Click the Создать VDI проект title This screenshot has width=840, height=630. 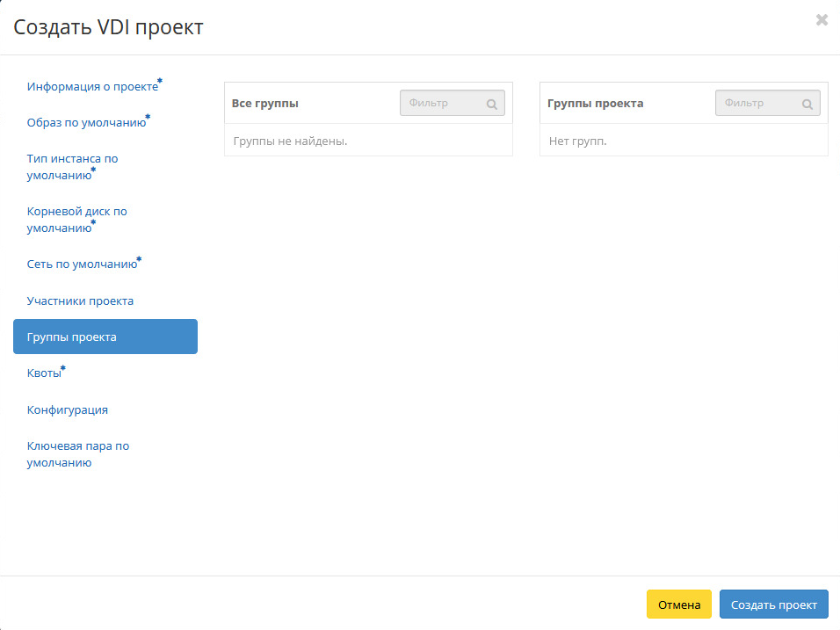pyautogui.click(x=108, y=26)
